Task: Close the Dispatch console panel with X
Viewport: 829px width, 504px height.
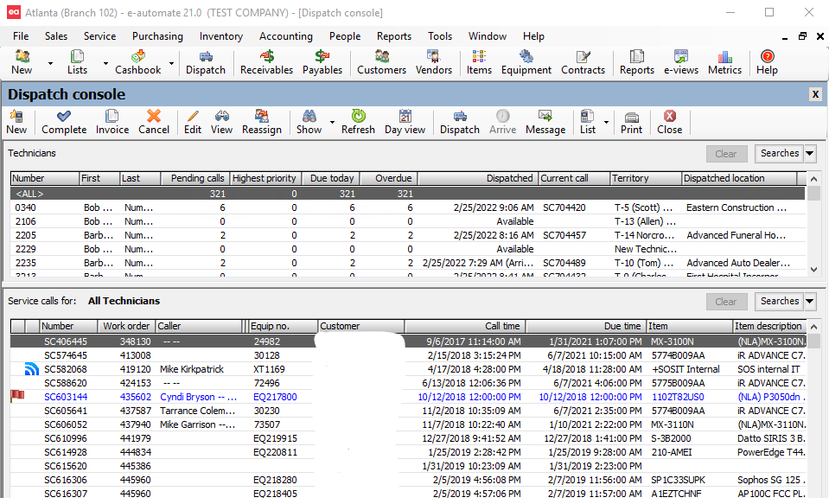Action: coord(814,94)
